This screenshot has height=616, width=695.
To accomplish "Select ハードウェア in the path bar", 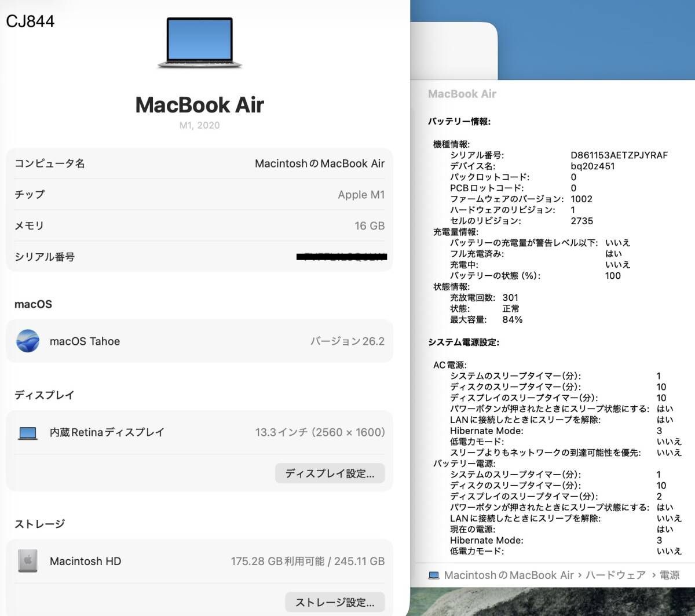I will pos(616,575).
